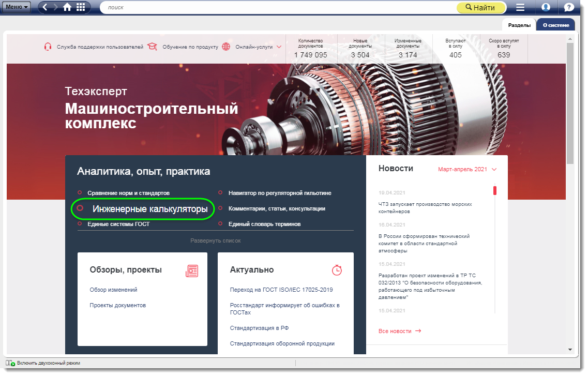588x376 pixels.
Task: Expand the Март-апрель 2021 news period dropdown
Action: 468,170
